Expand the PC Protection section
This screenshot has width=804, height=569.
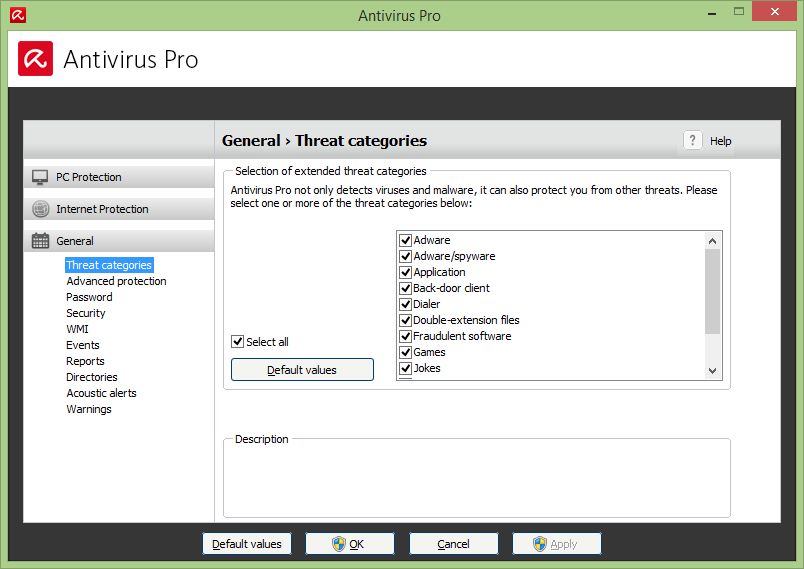119,177
